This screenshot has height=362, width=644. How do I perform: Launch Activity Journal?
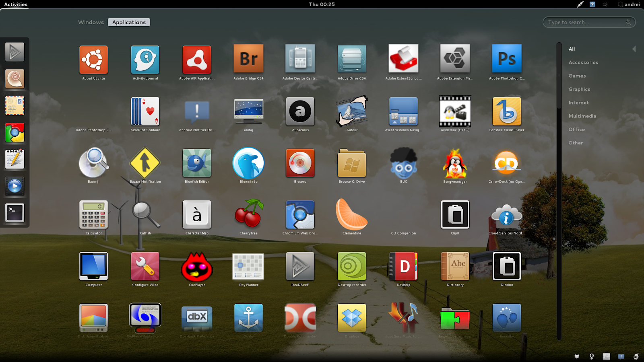[x=145, y=60]
